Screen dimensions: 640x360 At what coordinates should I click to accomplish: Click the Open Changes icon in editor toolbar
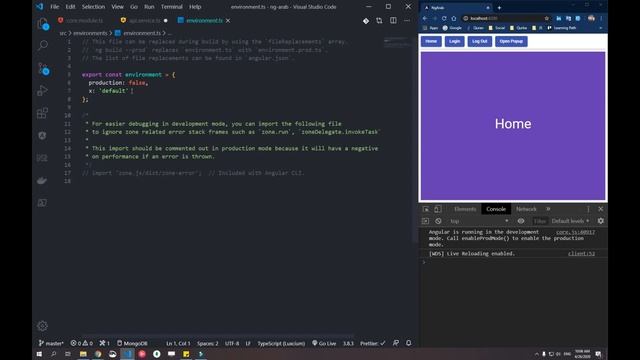coord(379,20)
